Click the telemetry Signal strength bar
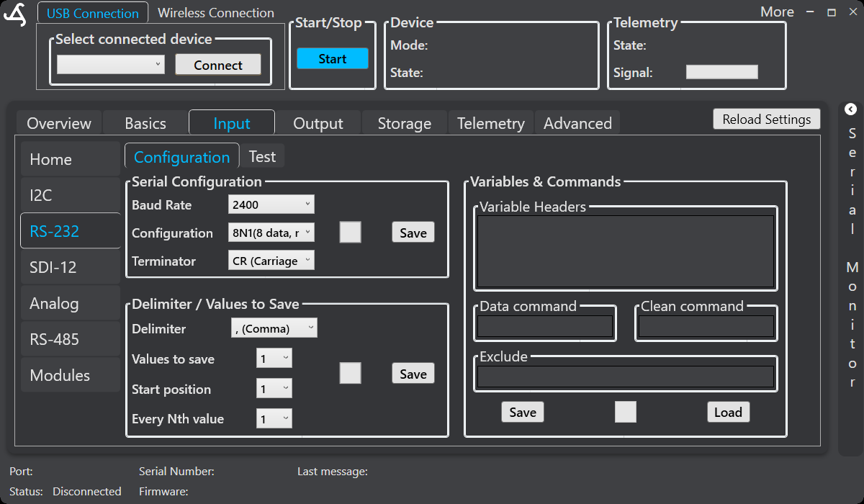 pos(722,72)
